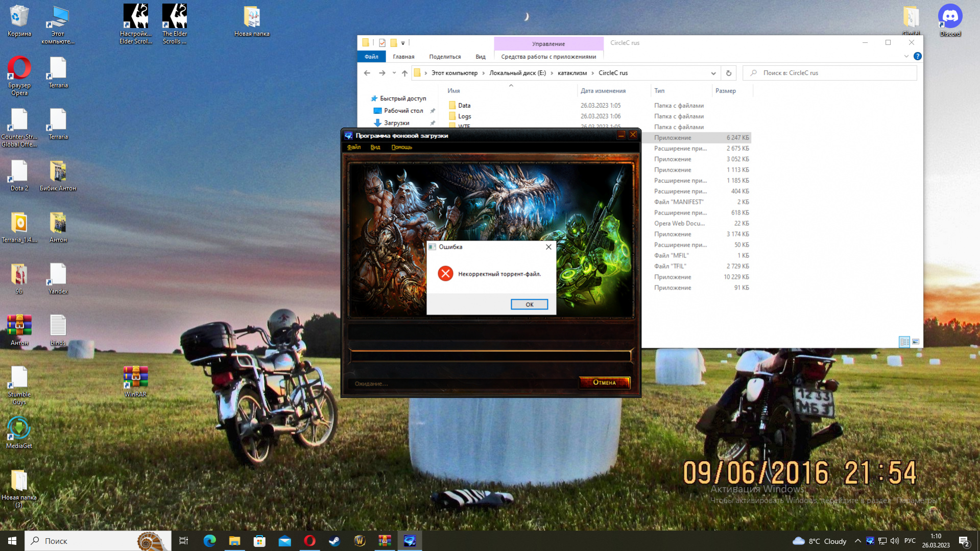The image size is (980, 551).
Task: Click the CircleC rus search field
Action: click(x=832, y=73)
